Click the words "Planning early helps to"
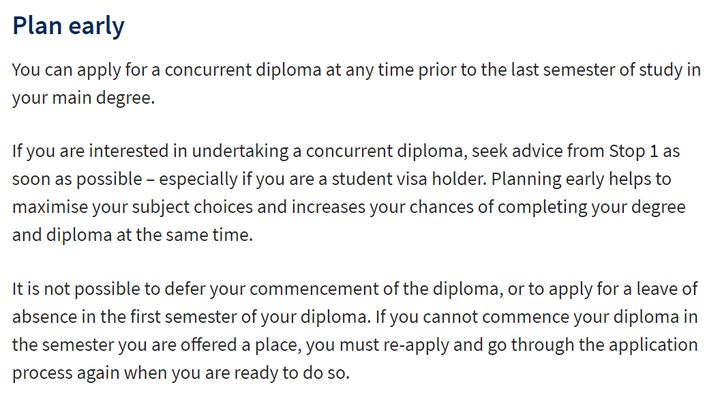 point(581,179)
